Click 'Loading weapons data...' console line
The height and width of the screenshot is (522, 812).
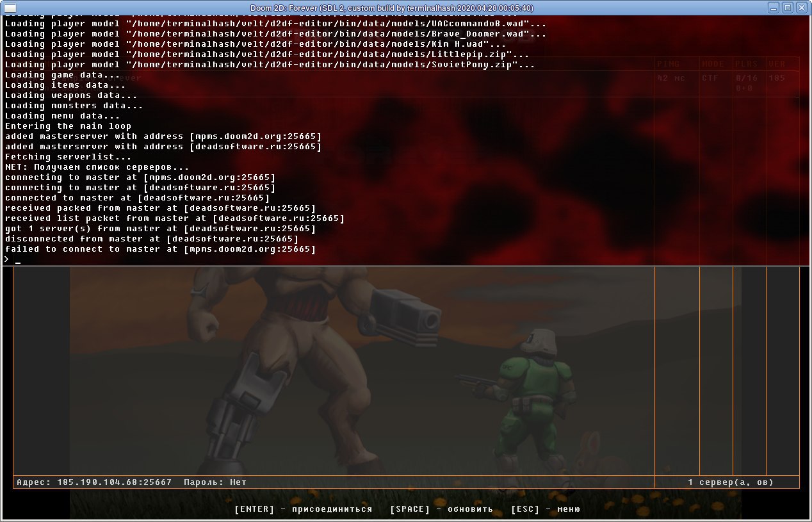[x=71, y=95]
